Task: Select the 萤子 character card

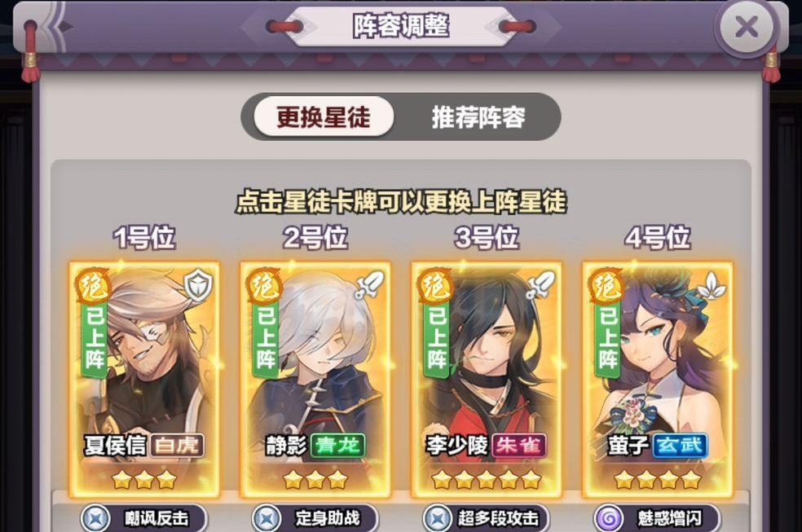Action: pos(658,379)
